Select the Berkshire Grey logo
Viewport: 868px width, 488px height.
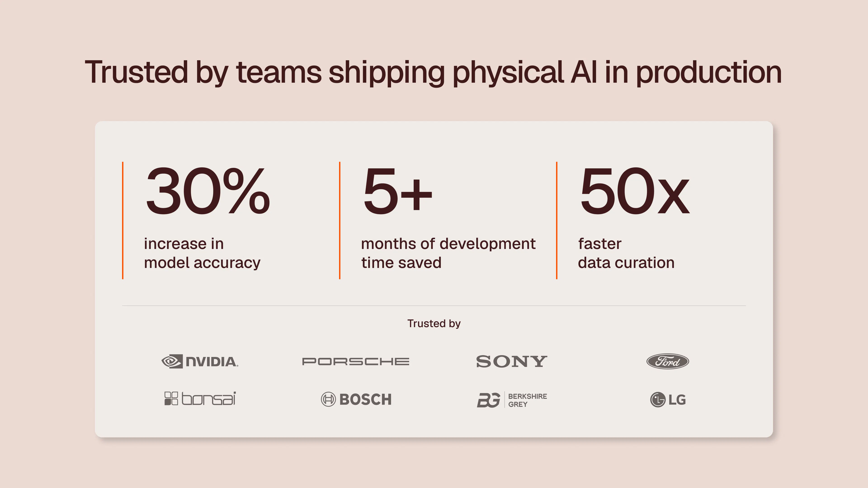tap(512, 400)
